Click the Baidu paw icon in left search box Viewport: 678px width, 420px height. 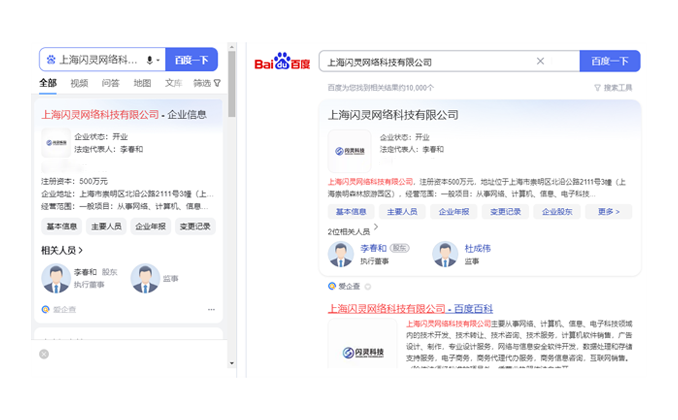click(x=51, y=60)
